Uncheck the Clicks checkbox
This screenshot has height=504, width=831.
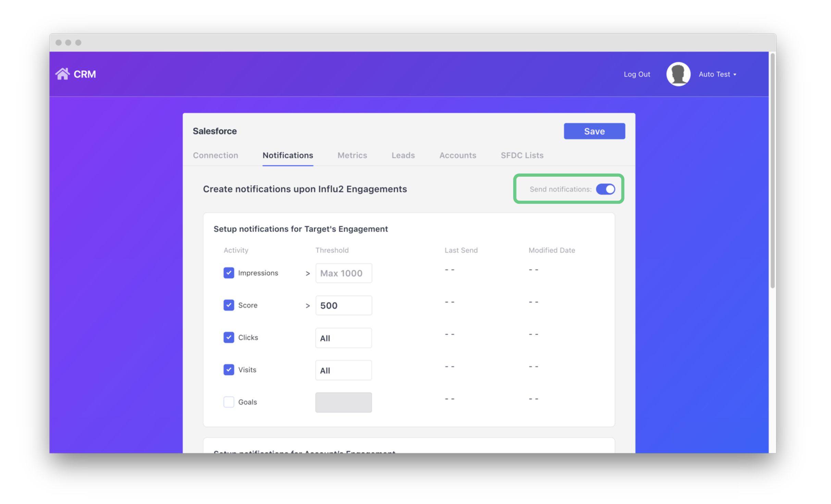click(228, 337)
